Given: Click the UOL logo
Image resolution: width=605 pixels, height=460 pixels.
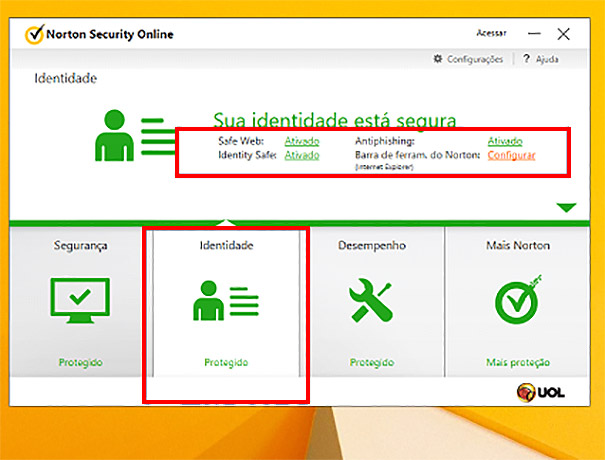Looking at the screenshot, I should point(541,392).
